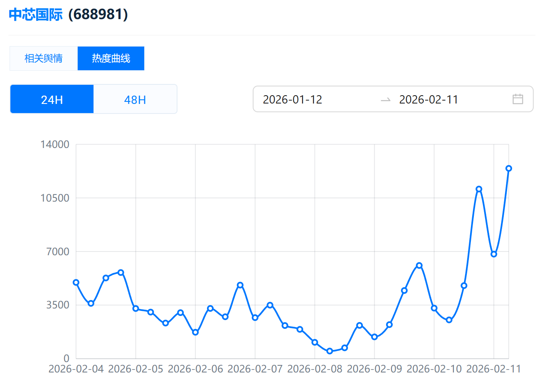The width and height of the screenshot is (542, 392).
Task: Select the 热度曲线 tab
Action: (x=111, y=59)
